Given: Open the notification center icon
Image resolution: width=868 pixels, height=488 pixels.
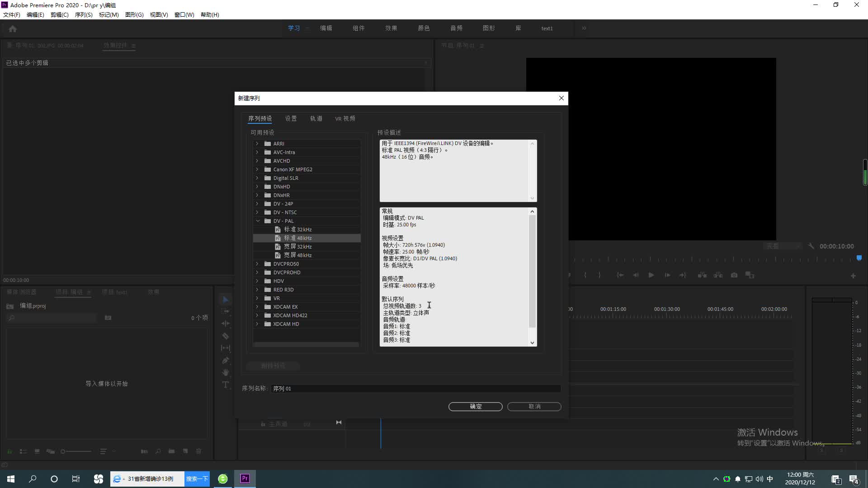Looking at the screenshot, I should (x=854, y=479).
